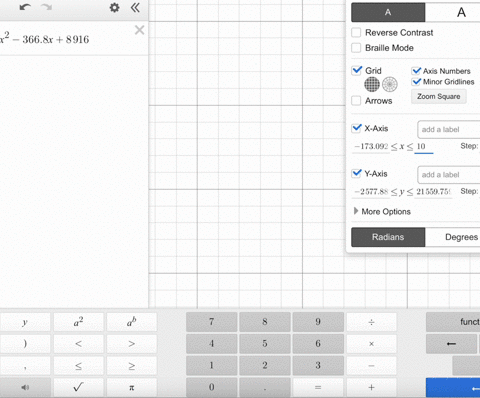Image resolution: width=480 pixels, height=398 pixels.
Task: Select Radians angle mode
Action: pyautogui.click(x=388, y=237)
